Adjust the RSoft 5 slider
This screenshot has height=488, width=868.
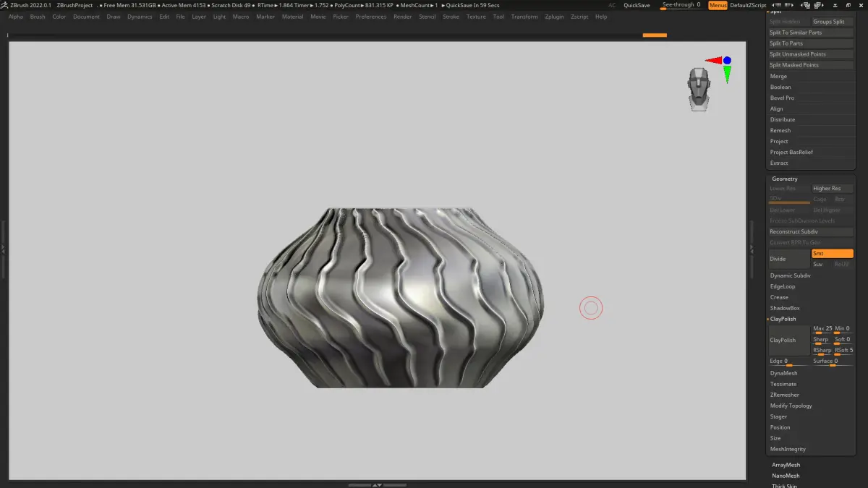(844, 351)
